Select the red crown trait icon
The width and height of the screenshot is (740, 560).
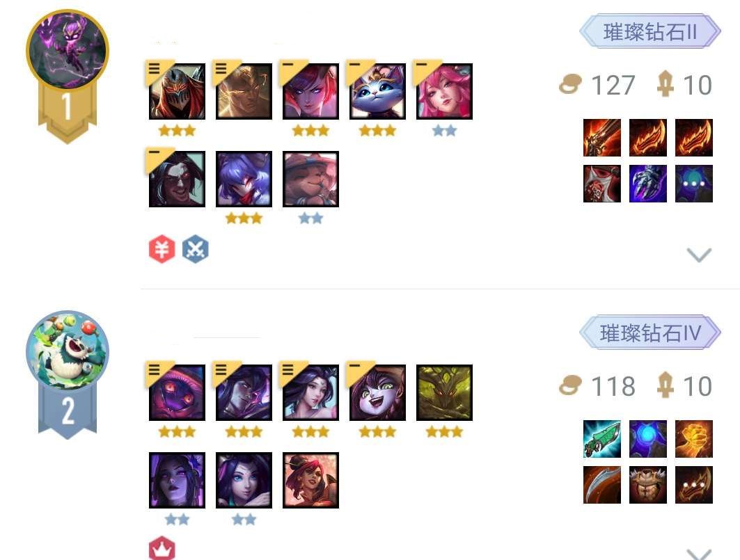[x=162, y=548]
